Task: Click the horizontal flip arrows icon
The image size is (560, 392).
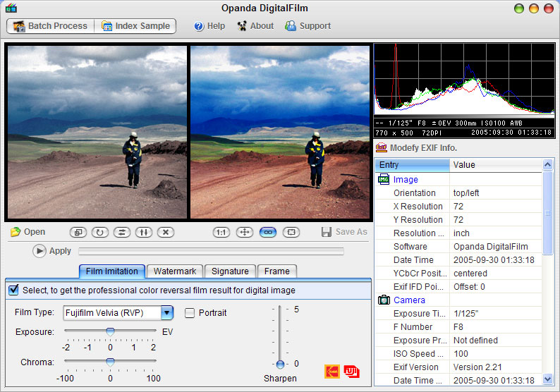Action: 122,233
